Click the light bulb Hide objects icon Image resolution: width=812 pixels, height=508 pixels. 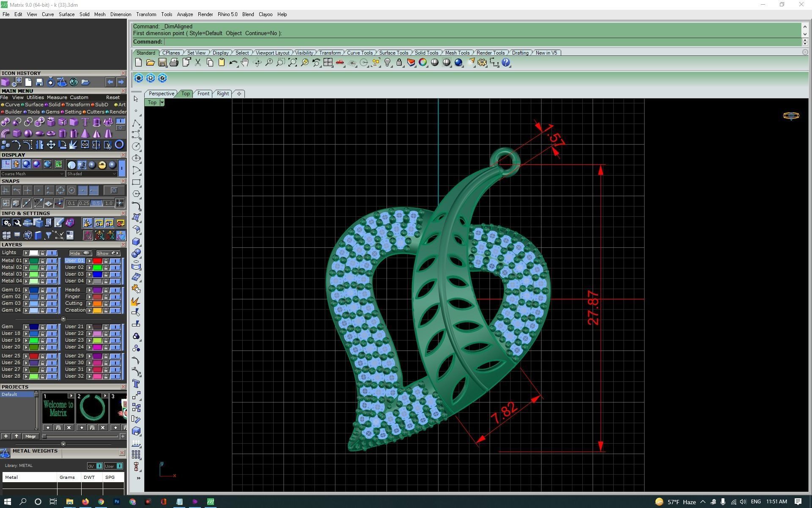(387, 63)
